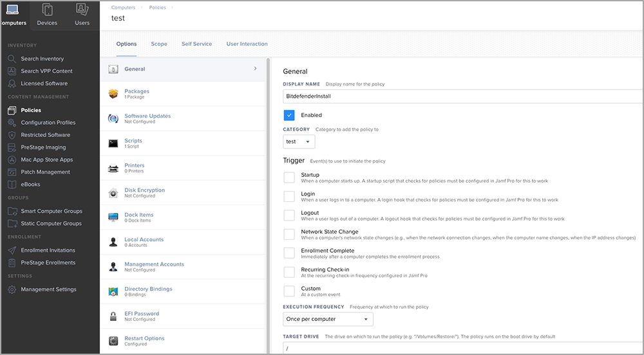The width and height of the screenshot is (644, 355).
Task: Go to Configuration Profiles in sidebar
Action: coord(48,122)
